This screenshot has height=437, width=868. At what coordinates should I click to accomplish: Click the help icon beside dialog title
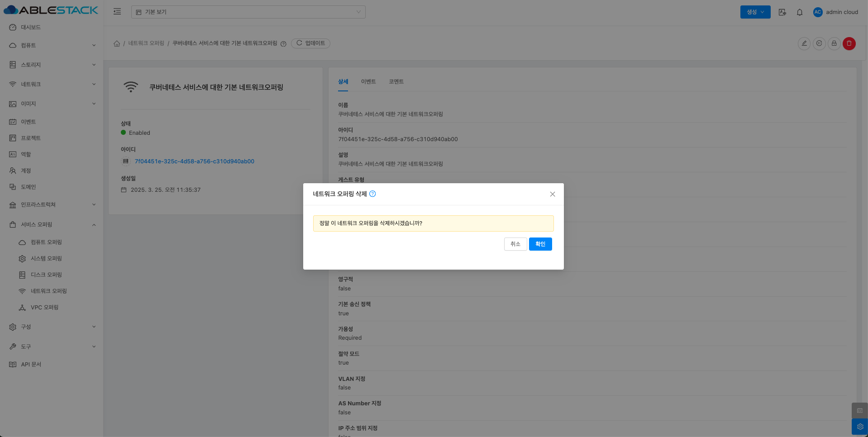372,194
